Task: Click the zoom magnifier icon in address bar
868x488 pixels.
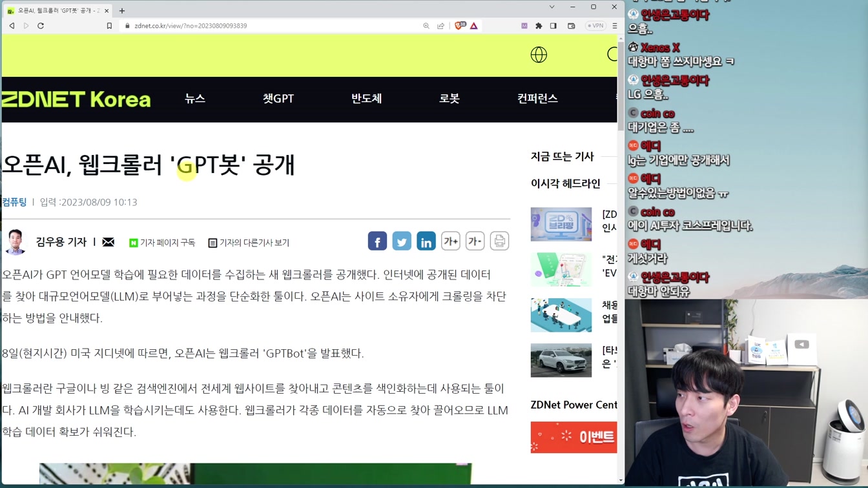Action: point(426,26)
